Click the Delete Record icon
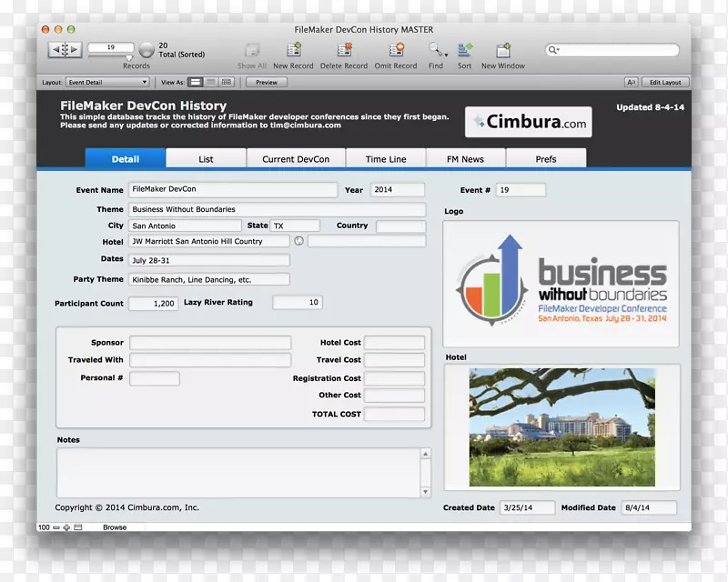 click(344, 51)
